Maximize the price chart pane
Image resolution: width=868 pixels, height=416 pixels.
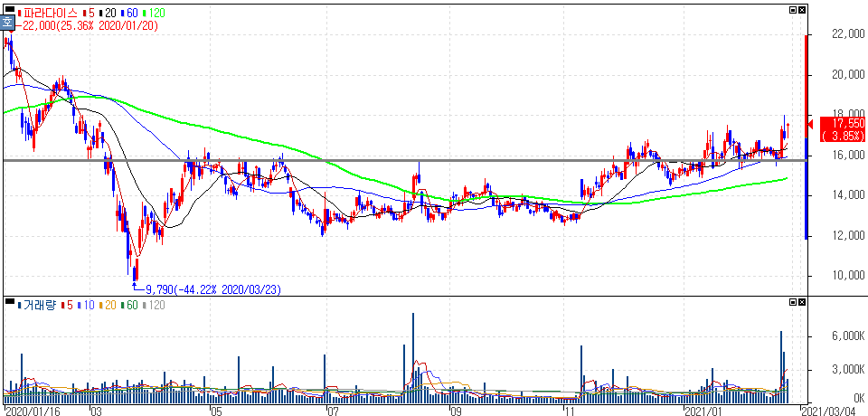[793, 11]
